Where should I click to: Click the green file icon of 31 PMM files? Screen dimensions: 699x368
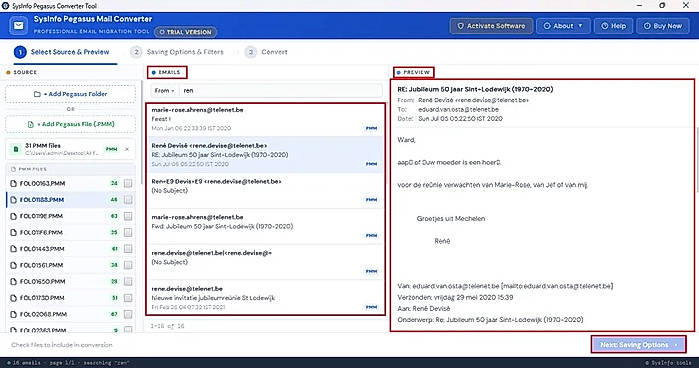16,149
